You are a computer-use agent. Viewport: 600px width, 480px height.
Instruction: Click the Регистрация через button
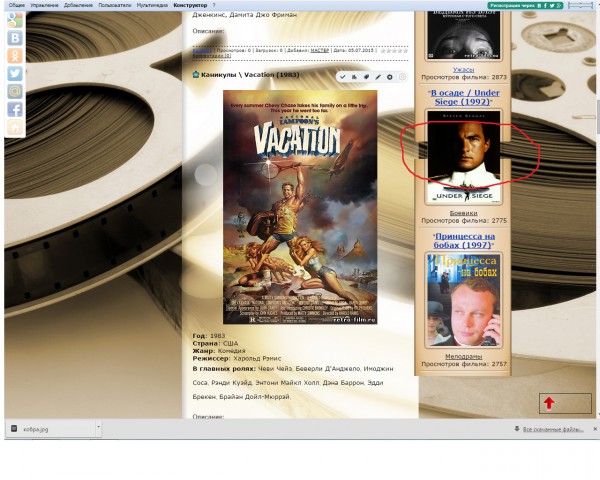pyautogui.click(x=525, y=5)
